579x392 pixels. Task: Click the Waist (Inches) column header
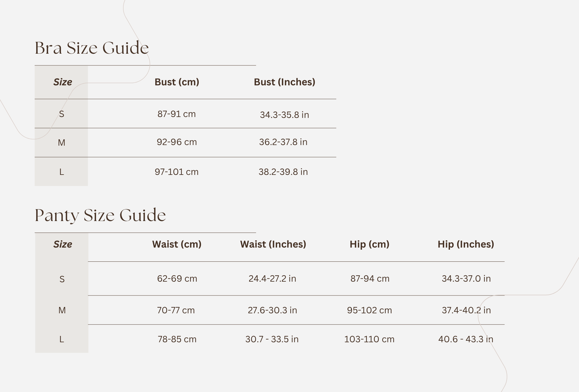click(273, 244)
